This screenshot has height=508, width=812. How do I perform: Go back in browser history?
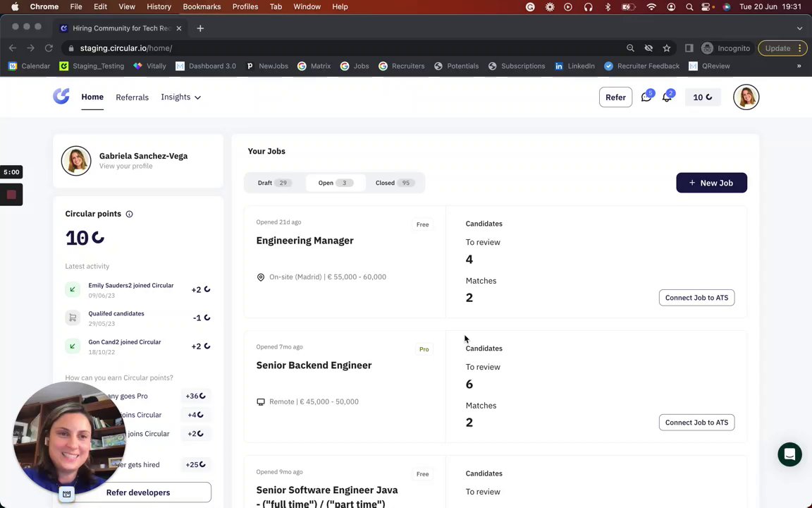[13, 48]
